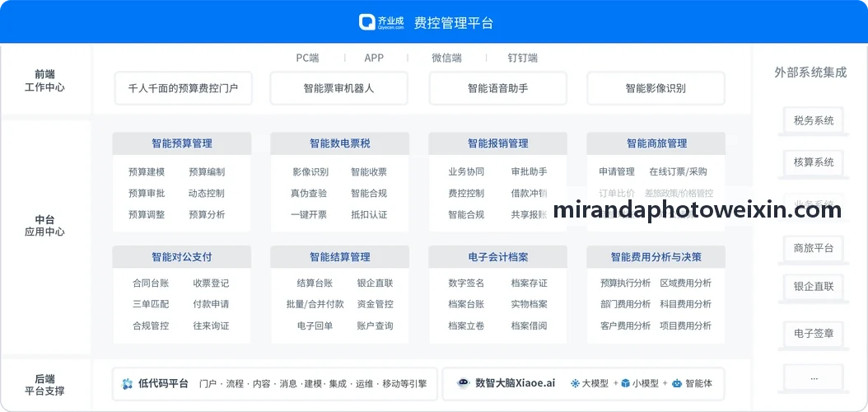Viewport: 868px width, 412px height.
Task: Click 银企直联 under 外部系统集成
Action: (x=813, y=287)
